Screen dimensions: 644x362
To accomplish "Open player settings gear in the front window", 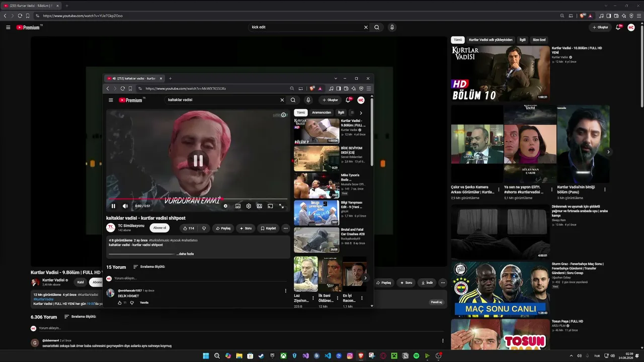I will [x=249, y=206].
